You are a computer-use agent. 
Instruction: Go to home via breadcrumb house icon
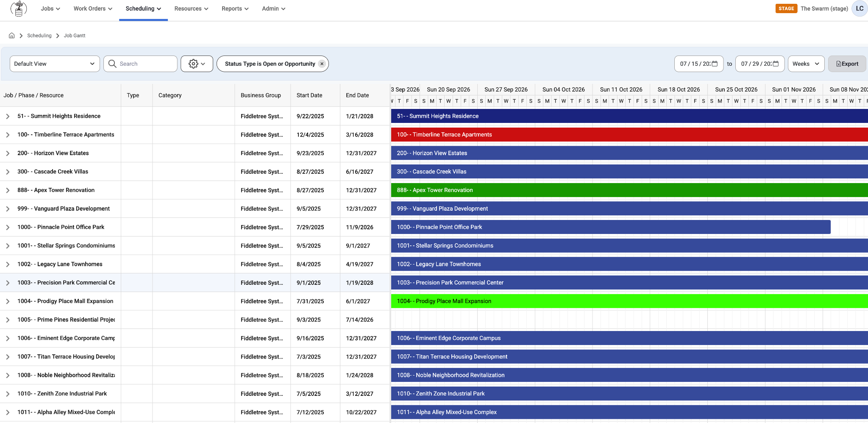pyautogui.click(x=12, y=36)
